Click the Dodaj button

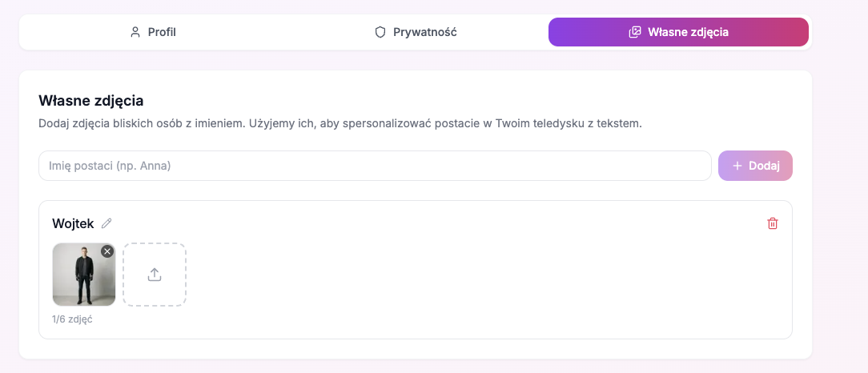coord(755,166)
